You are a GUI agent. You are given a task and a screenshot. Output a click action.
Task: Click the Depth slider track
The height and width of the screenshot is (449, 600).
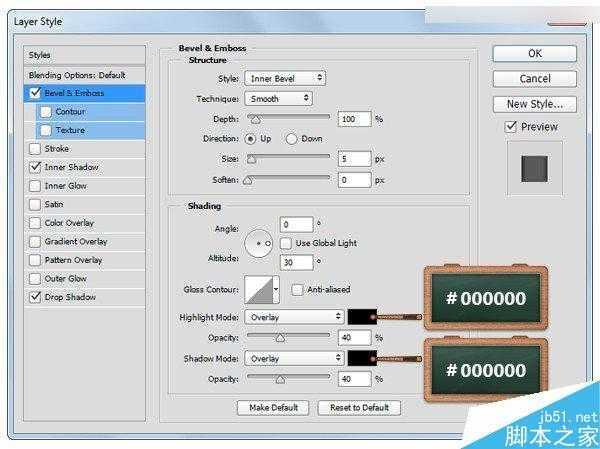click(x=288, y=118)
